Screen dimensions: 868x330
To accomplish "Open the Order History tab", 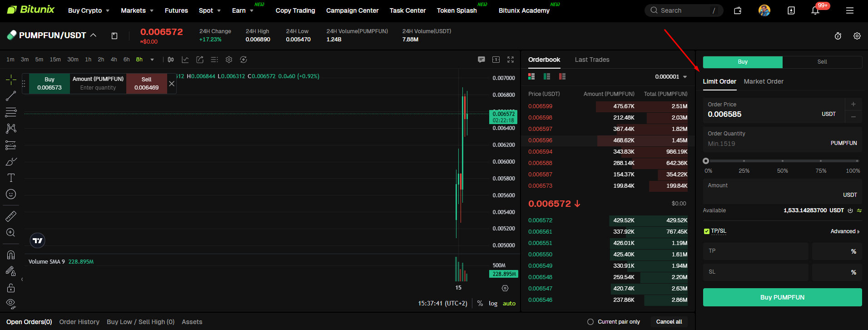I will pyautogui.click(x=79, y=322).
